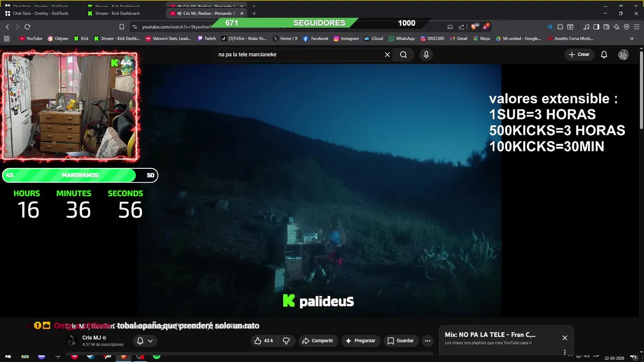Open the Mi unidad - Google Drive bookmark
Image resolution: width=644 pixels, height=362 pixels.
click(518, 38)
